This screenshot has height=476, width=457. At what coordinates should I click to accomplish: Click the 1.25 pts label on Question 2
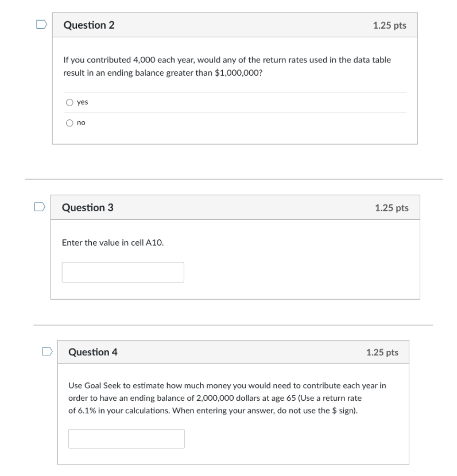(x=391, y=25)
